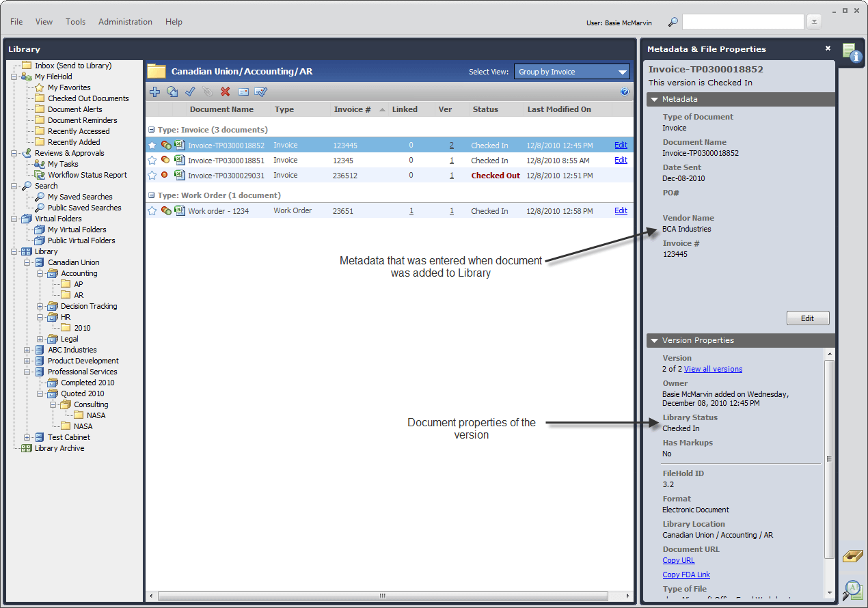This screenshot has width=868, height=608.
Task: Click Edit link for Work order - 1234
Action: tap(621, 210)
